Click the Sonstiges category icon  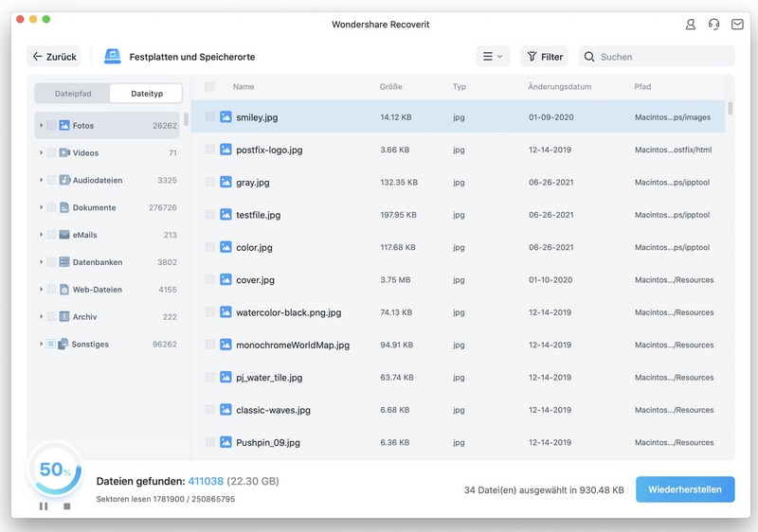(x=63, y=345)
